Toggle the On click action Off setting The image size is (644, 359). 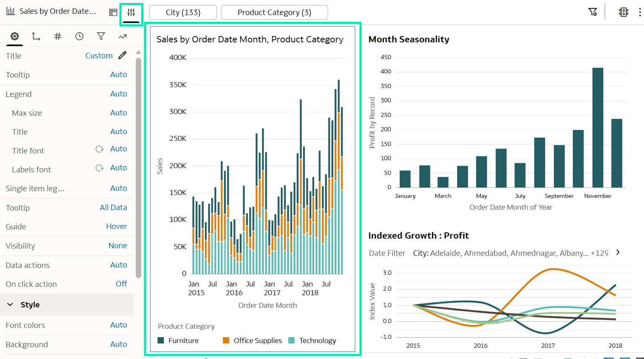122,284
